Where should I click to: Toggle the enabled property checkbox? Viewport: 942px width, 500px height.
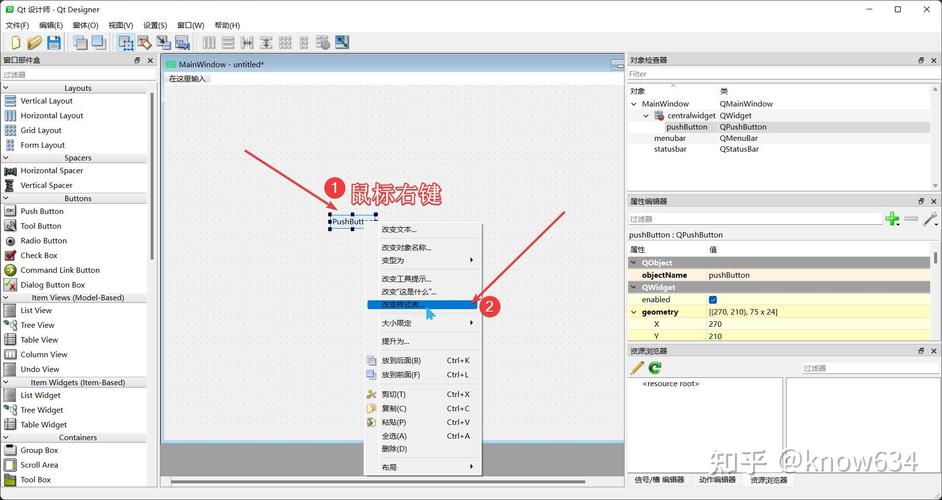[713, 299]
